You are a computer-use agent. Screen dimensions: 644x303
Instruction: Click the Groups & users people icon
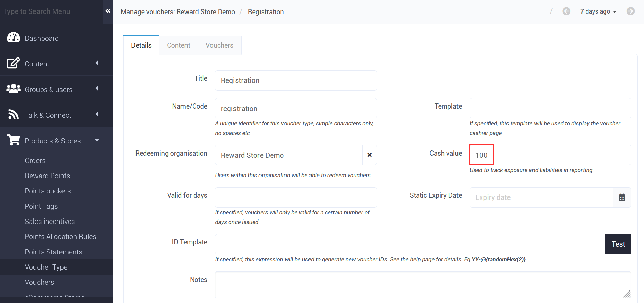pos(14,89)
